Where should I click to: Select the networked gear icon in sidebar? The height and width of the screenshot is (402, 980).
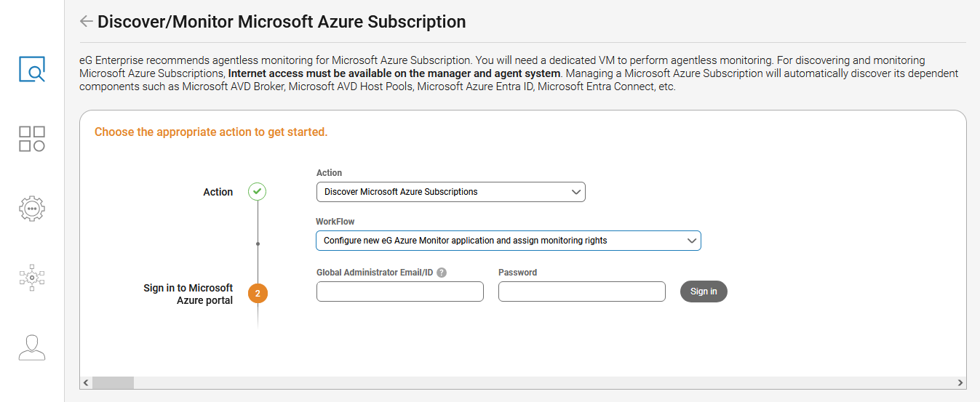32,278
